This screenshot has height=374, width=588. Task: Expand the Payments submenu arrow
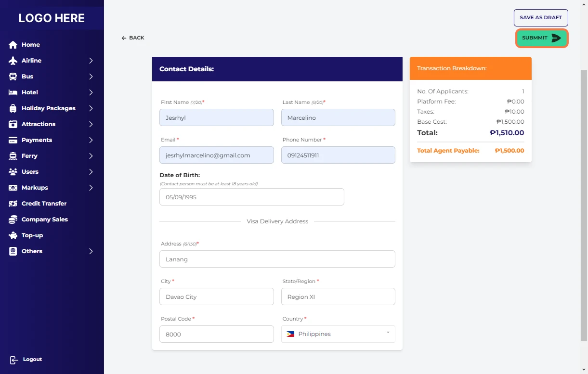click(91, 140)
